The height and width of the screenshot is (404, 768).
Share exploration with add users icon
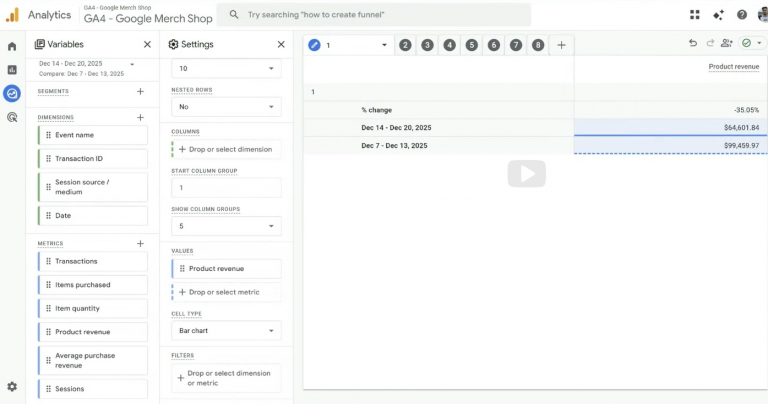(726, 43)
